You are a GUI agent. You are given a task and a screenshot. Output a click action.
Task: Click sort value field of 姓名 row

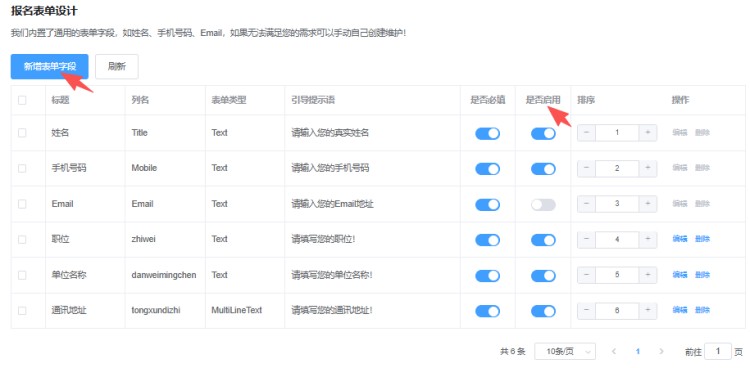tap(617, 133)
